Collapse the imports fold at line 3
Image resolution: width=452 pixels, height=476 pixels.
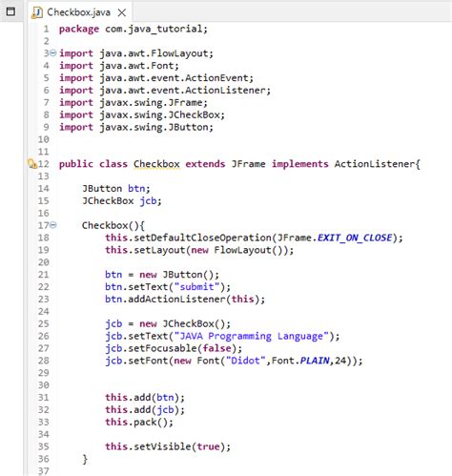tap(53, 52)
